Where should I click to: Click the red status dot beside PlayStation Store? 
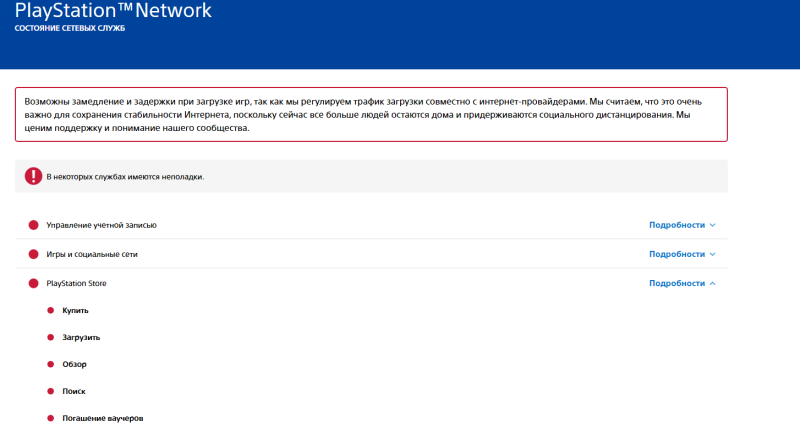(x=34, y=283)
